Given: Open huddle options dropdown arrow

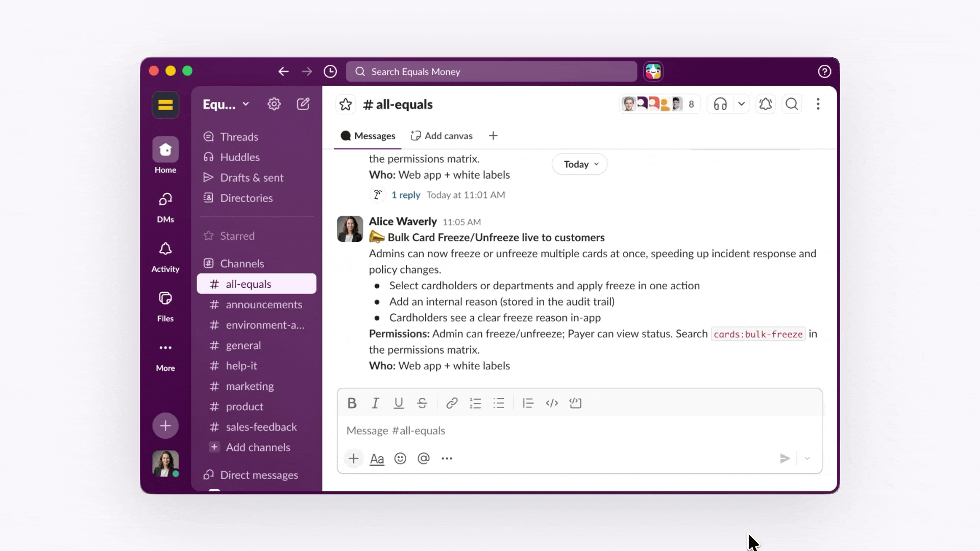Looking at the screenshot, I should (742, 104).
